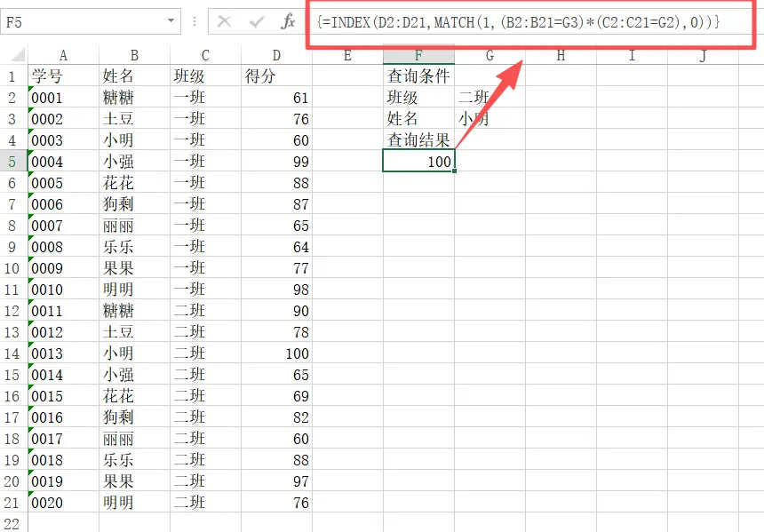Image resolution: width=764 pixels, height=532 pixels.
Task: Select score cell 100 in column D
Action: click(x=277, y=353)
